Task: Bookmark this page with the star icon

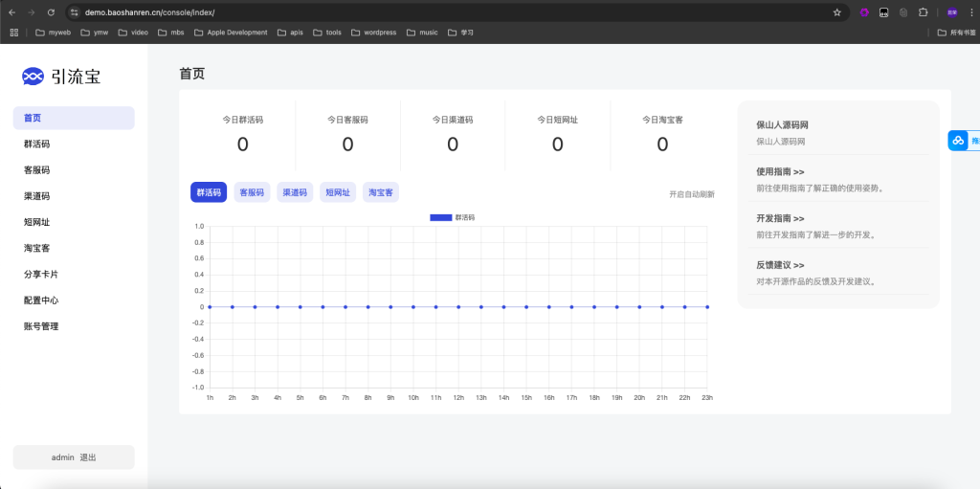Action: (836, 11)
